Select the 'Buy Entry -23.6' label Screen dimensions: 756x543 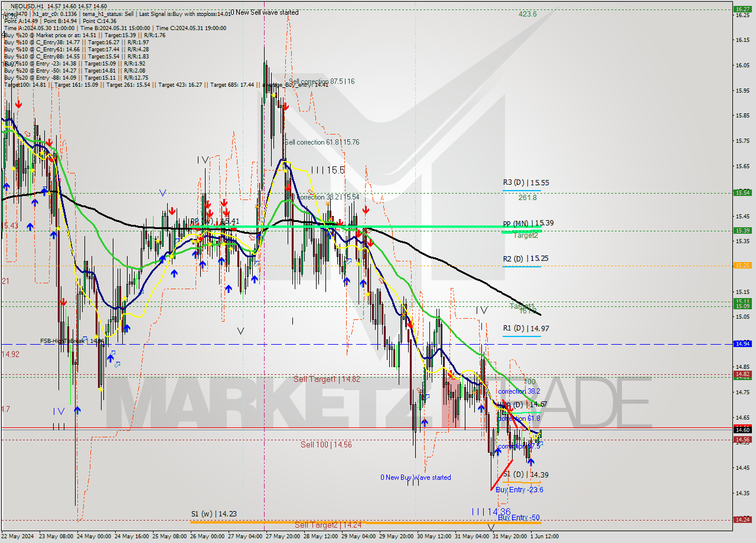point(519,490)
